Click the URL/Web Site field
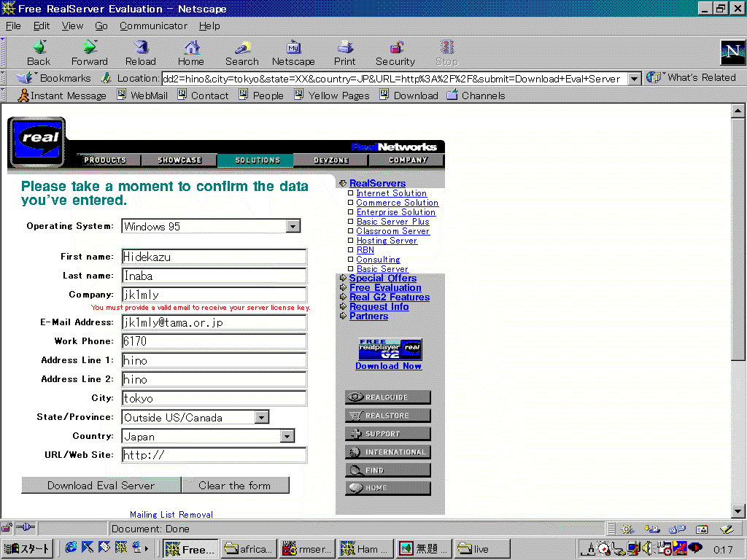Viewport: 747px width, 560px height. click(x=214, y=455)
